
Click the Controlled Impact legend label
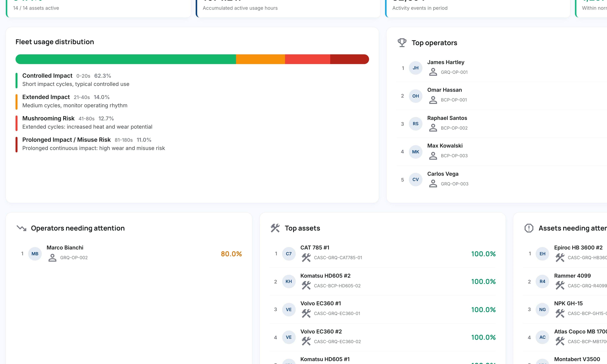(47, 76)
